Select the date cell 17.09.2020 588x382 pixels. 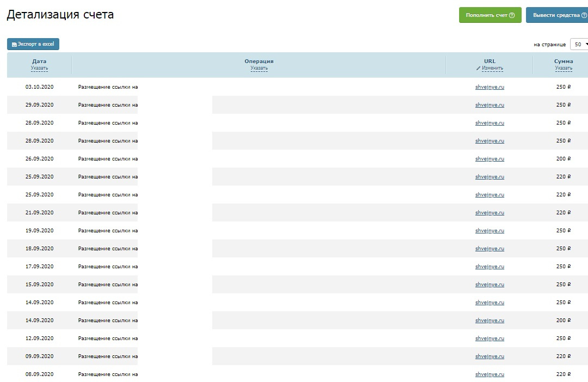tap(39, 267)
